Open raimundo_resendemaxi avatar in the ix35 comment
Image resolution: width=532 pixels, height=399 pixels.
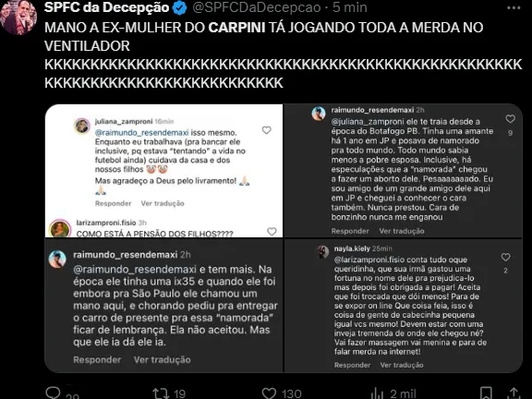pos(57,260)
